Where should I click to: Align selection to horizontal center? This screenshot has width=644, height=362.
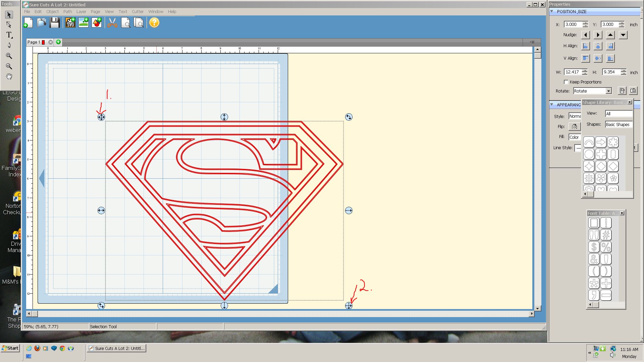click(598, 46)
